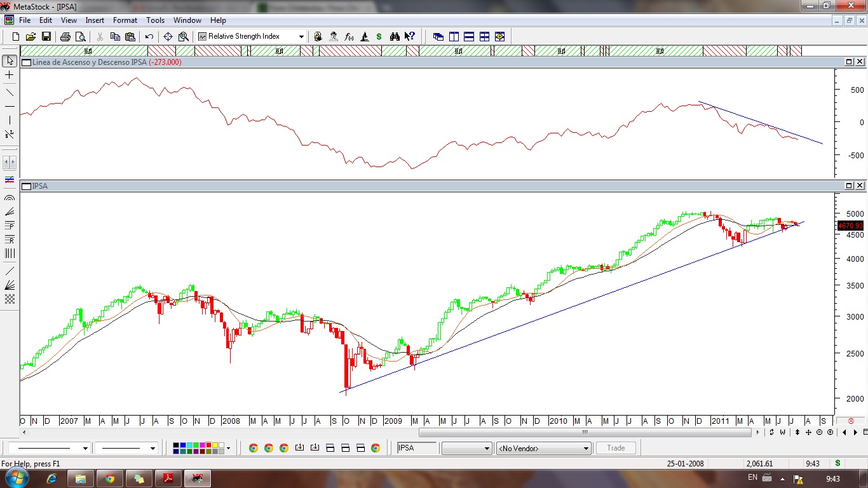Click the crosshair target icon in toolbar
Viewport: 868px width, 488px height.
click(x=168, y=37)
